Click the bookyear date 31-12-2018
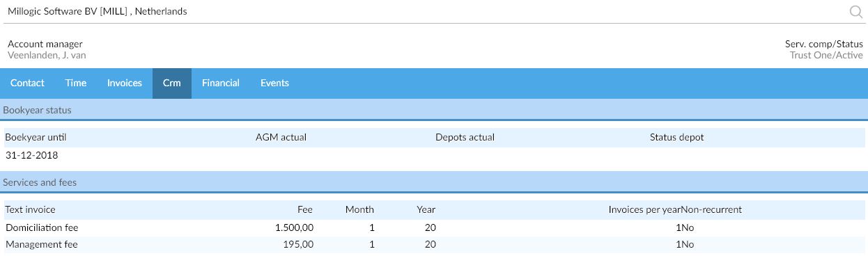Viewport: 868px width, 256px height. tap(32, 155)
